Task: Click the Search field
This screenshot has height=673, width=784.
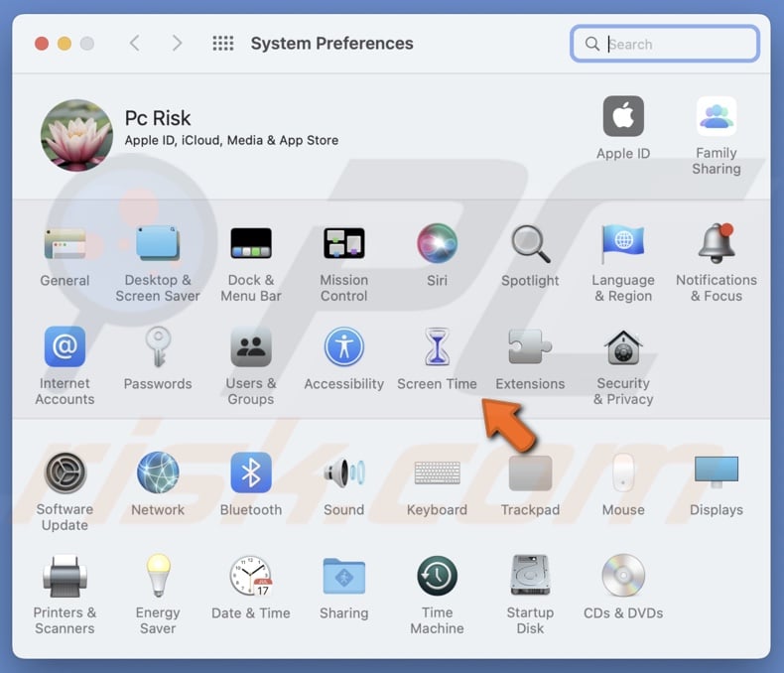Action: pos(675,44)
